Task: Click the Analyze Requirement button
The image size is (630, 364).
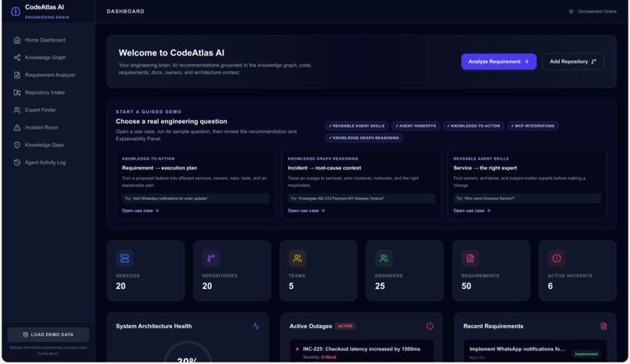Action: click(x=499, y=62)
